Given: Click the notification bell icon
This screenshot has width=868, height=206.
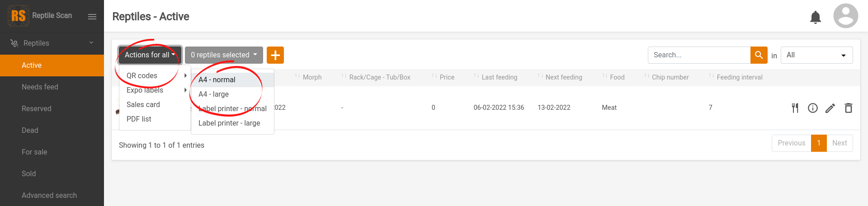Looking at the screenshot, I should pyautogui.click(x=815, y=17).
